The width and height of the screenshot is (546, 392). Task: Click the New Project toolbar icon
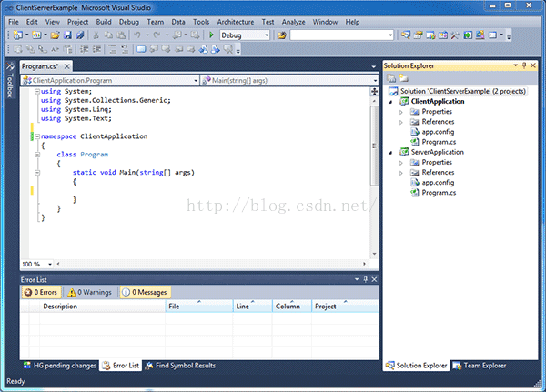[x=17, y=35]
